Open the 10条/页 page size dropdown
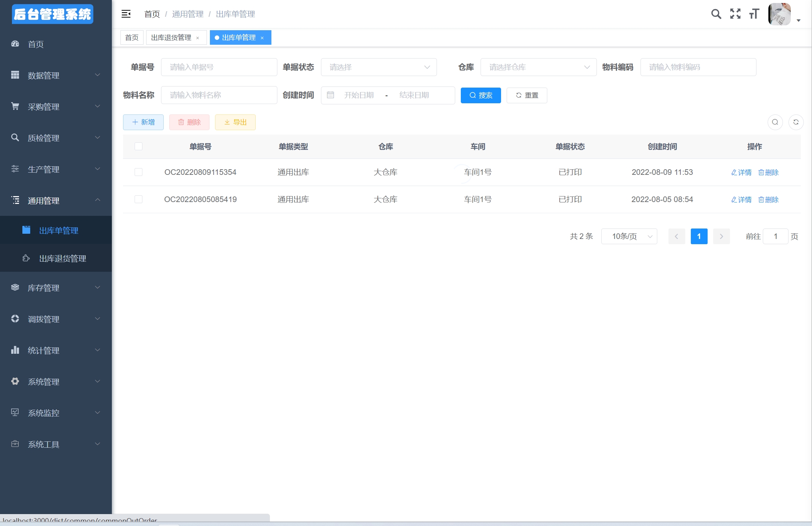Image resolution: width=812 pixels, height=526 pixels. pos(629,236)
